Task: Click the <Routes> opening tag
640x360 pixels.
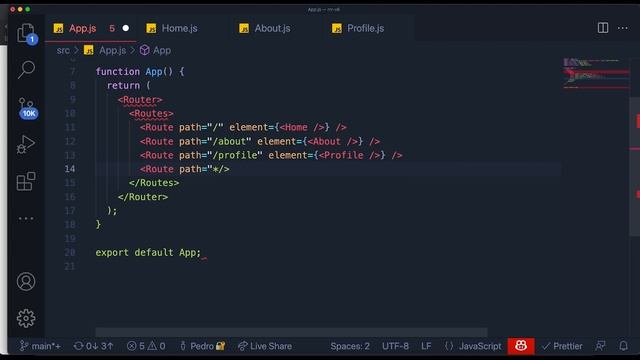Action: tap(151, 113)
